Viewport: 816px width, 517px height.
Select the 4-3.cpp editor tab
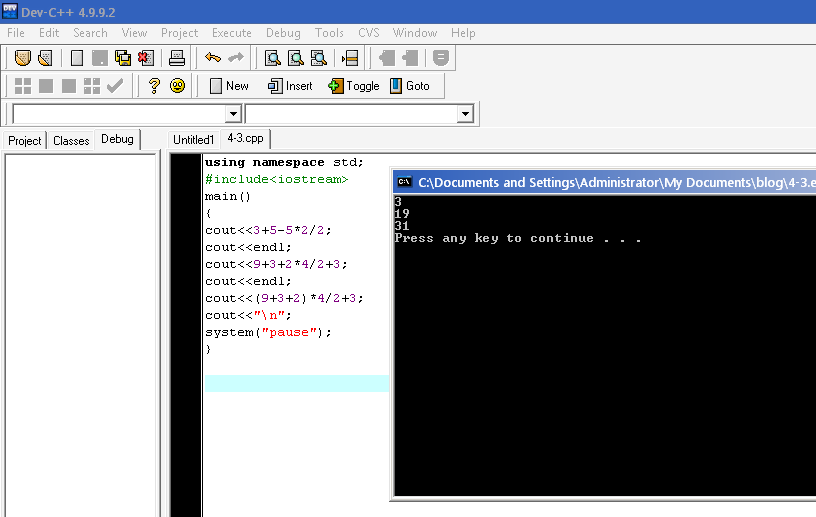[245, 138]
